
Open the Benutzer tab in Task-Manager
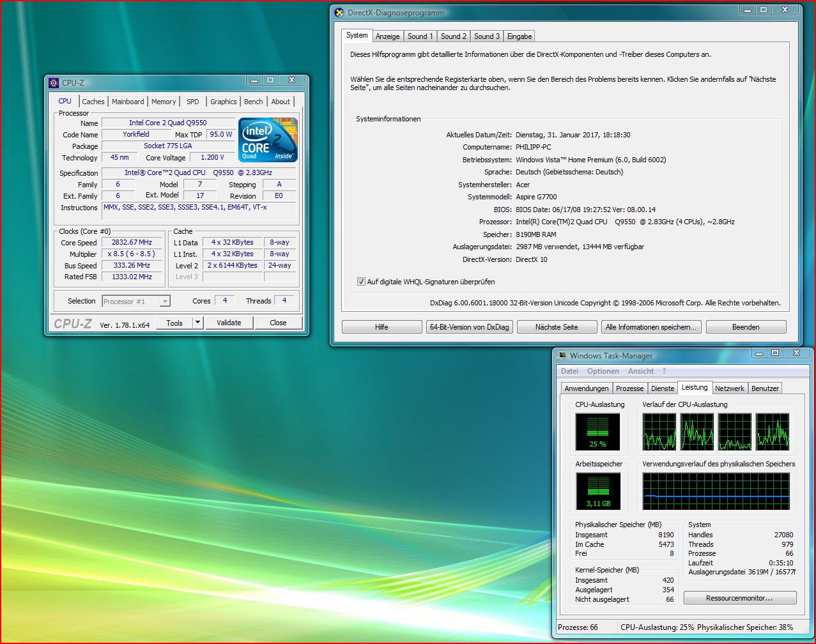coord(765,388)
